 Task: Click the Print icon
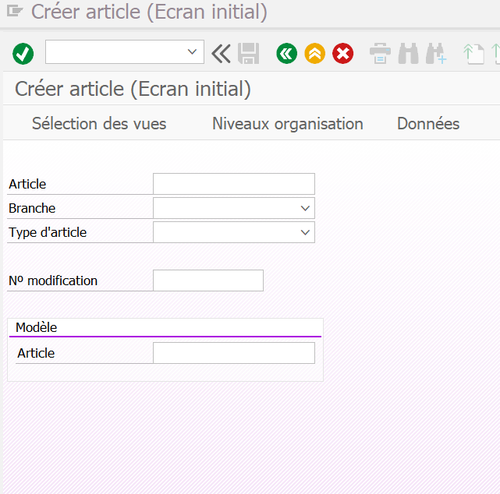click(x=380, y=53)
